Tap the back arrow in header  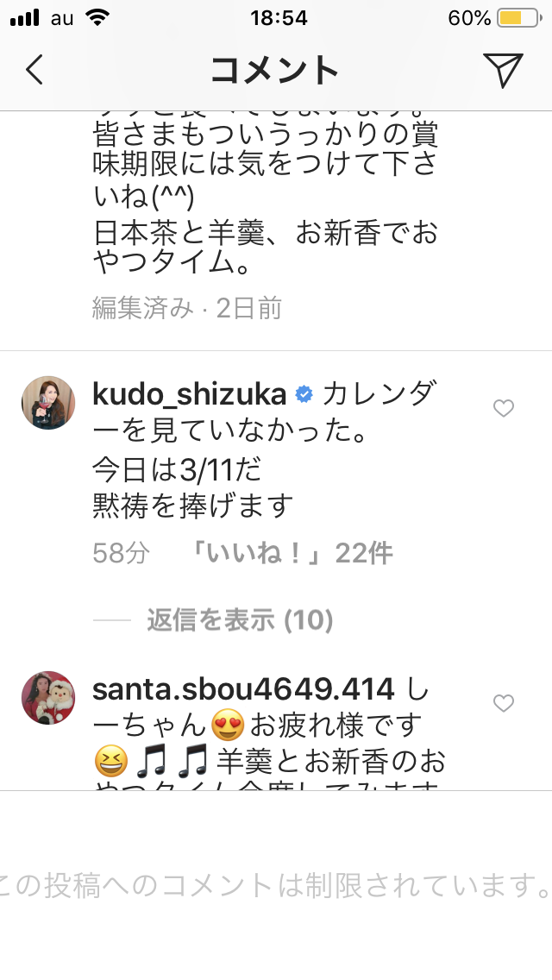[x=34, y=69]
